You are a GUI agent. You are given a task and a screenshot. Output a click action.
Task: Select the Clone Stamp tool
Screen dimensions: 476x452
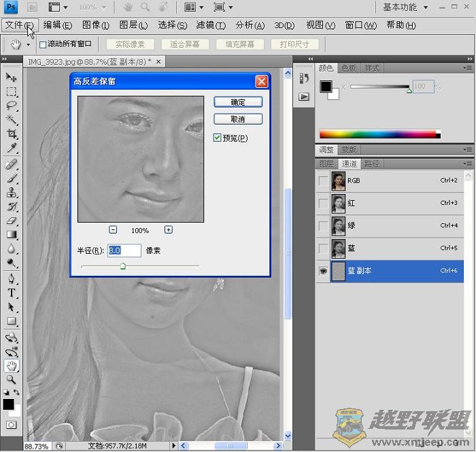(12, 193)
